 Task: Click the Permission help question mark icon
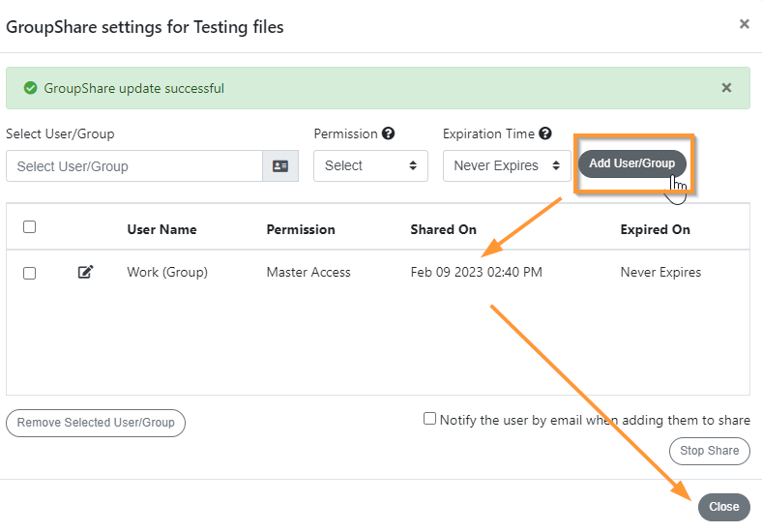(x=388, y=133)
